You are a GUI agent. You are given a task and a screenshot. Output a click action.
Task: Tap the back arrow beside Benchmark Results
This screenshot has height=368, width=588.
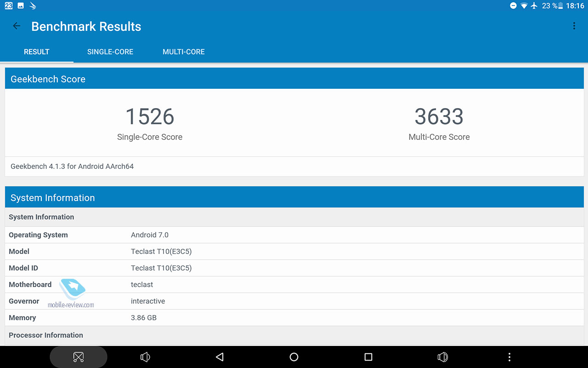point(17,26)
